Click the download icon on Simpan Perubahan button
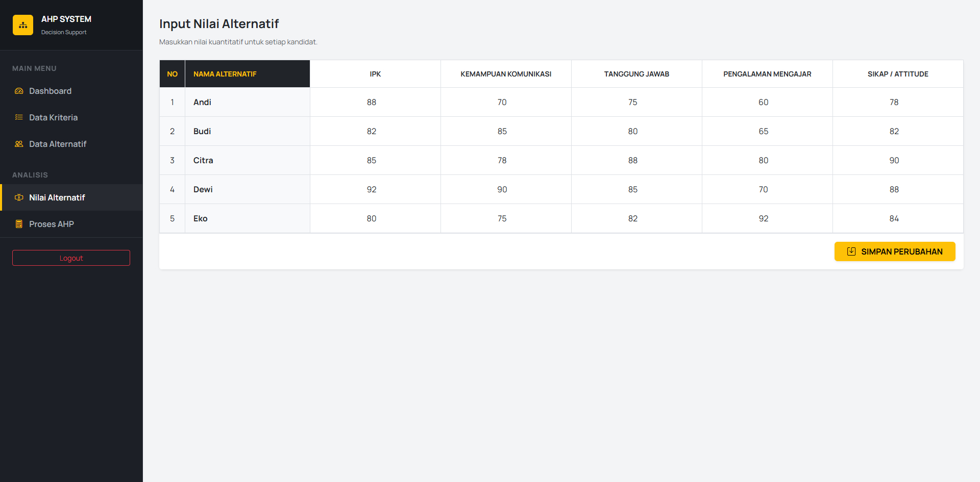The height and width of the screenshot is (482, 980). tap(851, 251)
